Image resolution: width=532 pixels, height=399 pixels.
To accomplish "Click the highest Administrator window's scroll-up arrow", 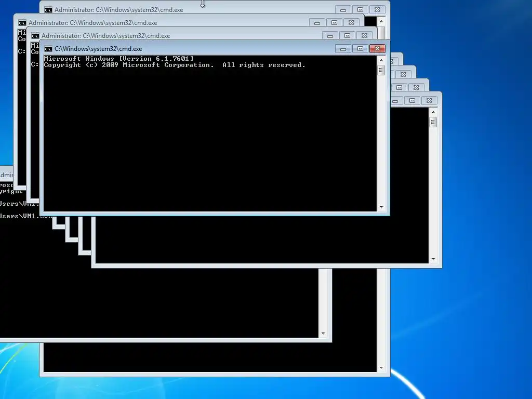I will (x=381, y=21).
